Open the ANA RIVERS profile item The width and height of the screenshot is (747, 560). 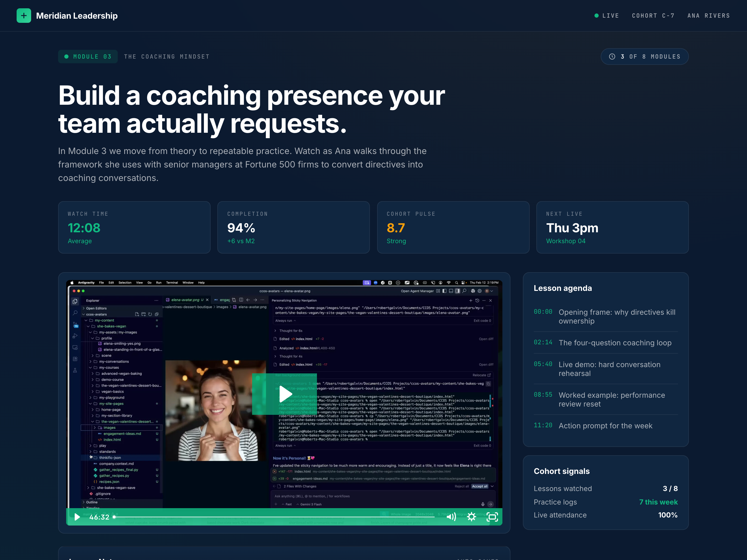(709, 16)
